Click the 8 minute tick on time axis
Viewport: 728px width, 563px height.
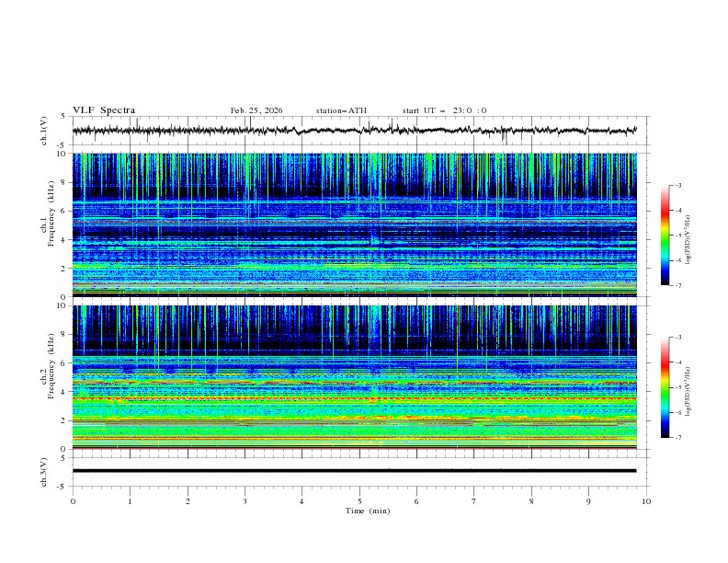pos(531,501)
